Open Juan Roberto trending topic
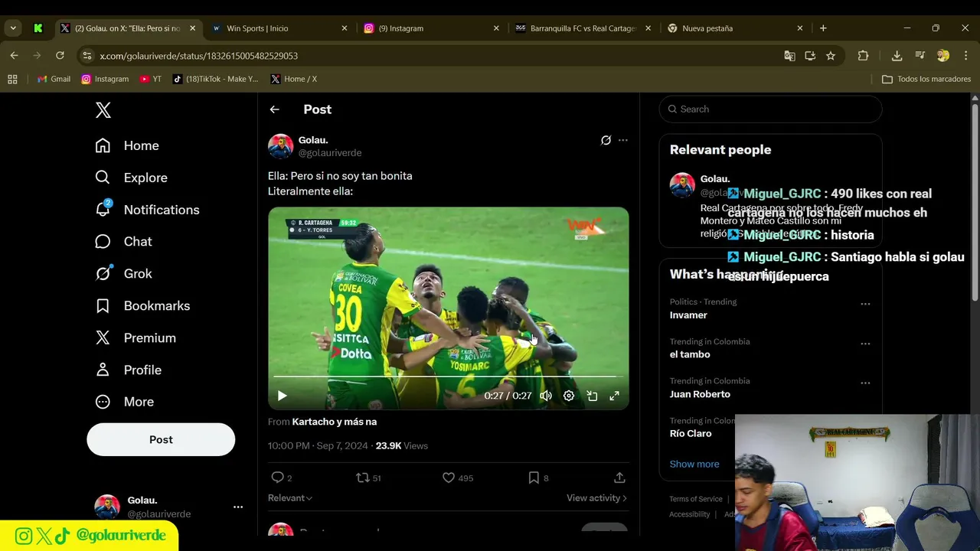The width and height of the screenshot is (980, 551). (700, 394)
